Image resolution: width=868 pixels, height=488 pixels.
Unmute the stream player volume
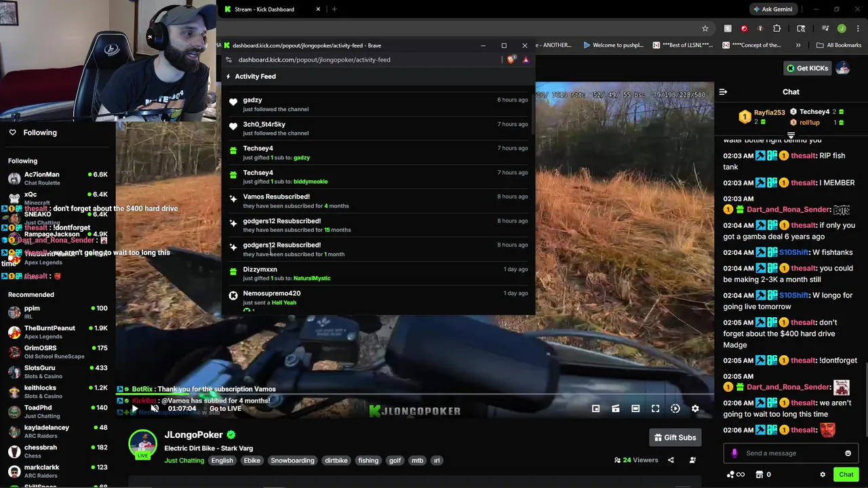pyautogui.click(x=155, y=409)
